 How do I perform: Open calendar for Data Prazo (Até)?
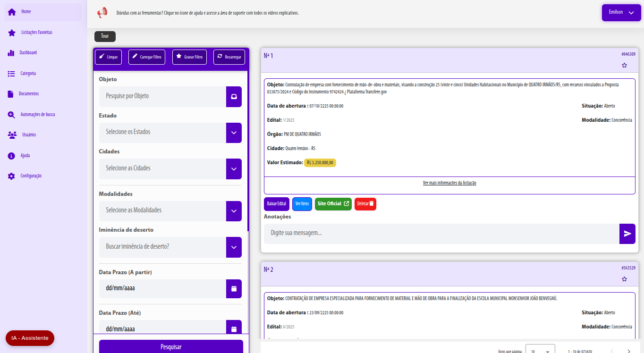click(x=234, y=328)
